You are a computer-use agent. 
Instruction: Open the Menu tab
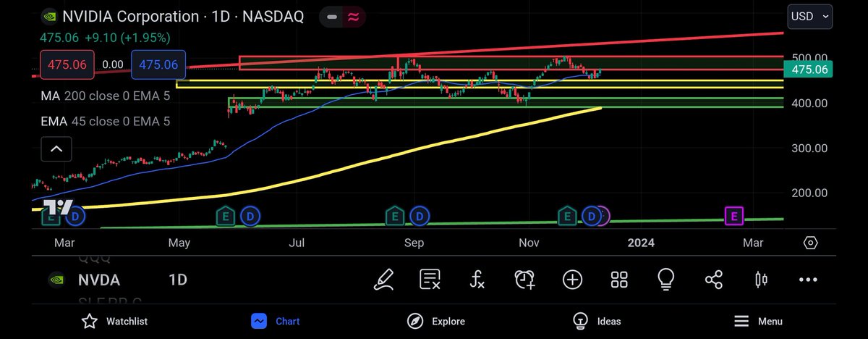(x=758, y=321)
